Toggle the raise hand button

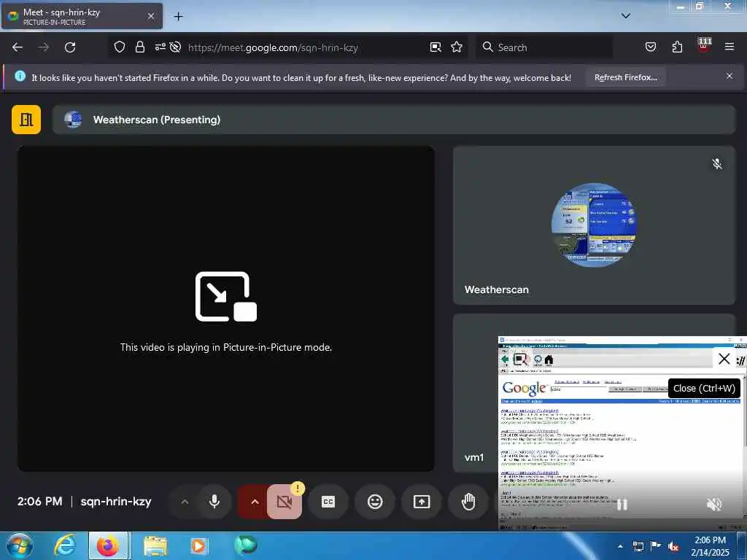click(468, 502)
